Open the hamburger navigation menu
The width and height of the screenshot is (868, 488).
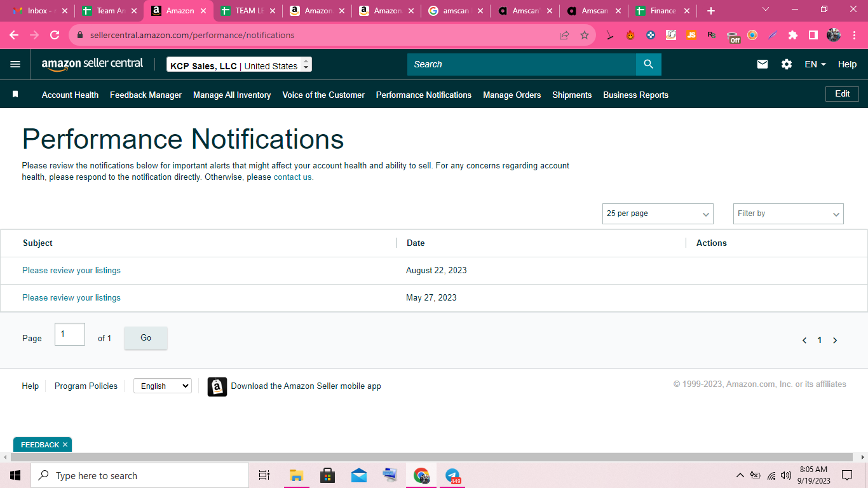pyautogui.click(x=15, y=64)
